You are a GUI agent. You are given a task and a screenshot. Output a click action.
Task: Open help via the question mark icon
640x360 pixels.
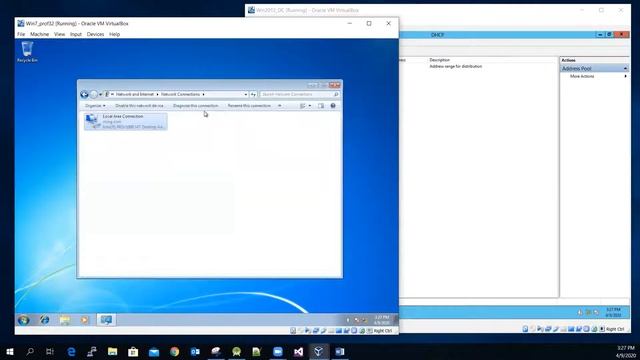[x=333, y=106]
